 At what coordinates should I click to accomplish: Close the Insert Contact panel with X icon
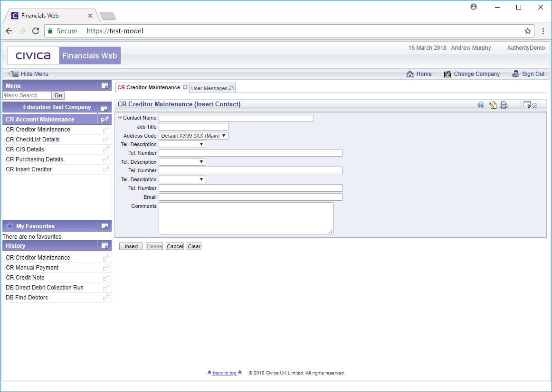(534, 105)
